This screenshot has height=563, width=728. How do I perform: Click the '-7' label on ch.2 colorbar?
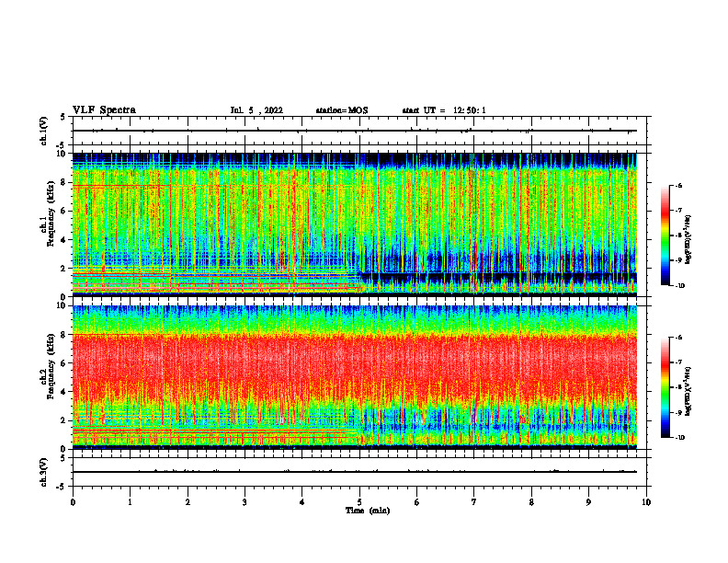[678, 362]
